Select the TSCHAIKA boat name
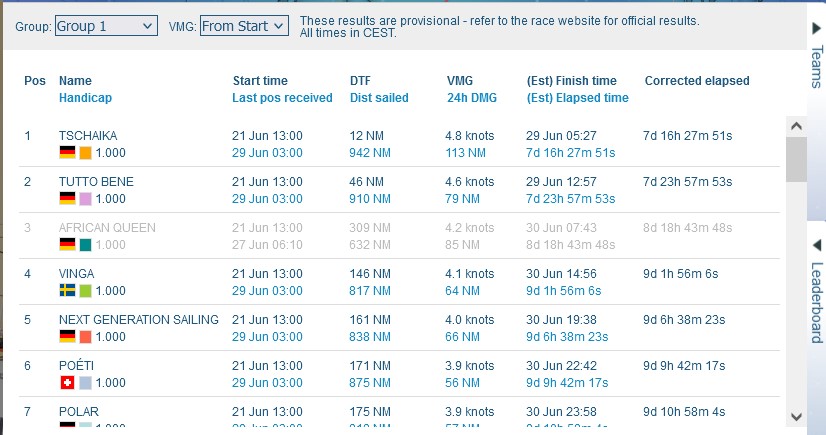 (x=89, y=135)
